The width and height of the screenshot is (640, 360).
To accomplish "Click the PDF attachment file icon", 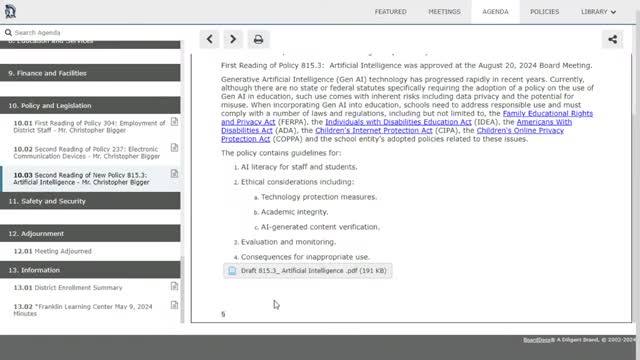I will [x=232, y=271].
